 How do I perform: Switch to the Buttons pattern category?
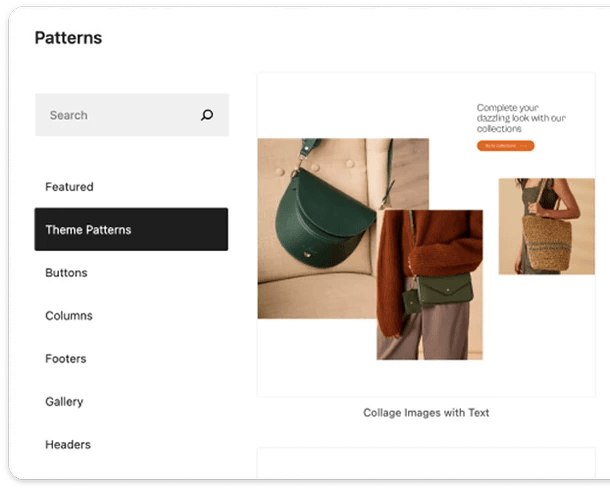point(66,273)
